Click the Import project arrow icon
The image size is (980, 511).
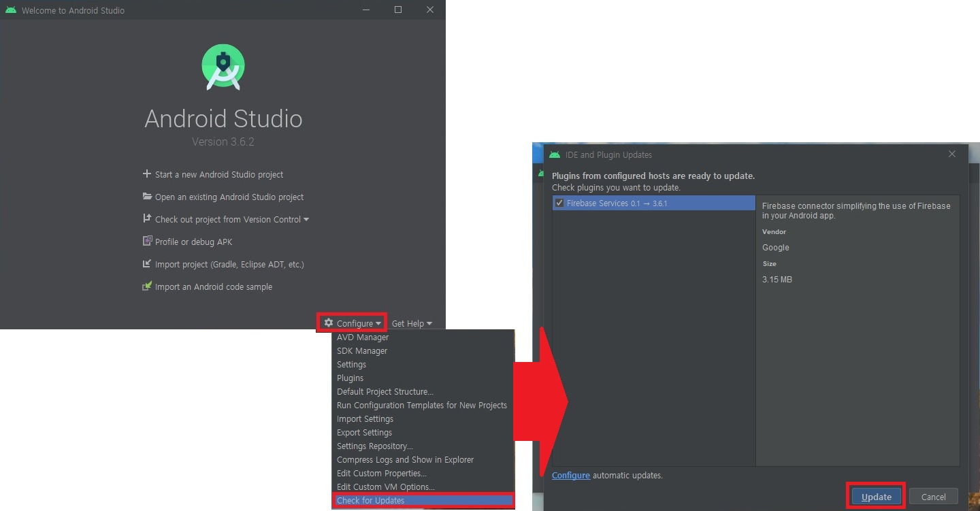(147, 264)
